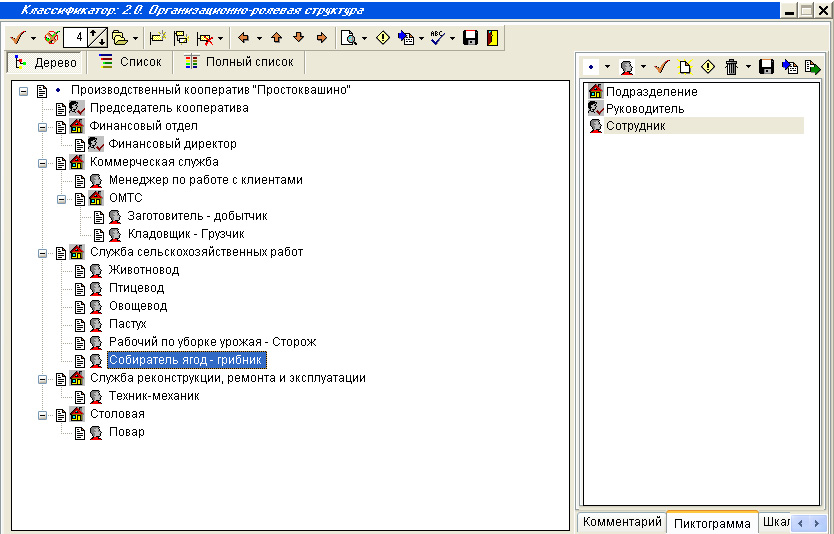Click the blue dot icon in right panel toolbar
The image size is (834, 534).
(591, 67)
